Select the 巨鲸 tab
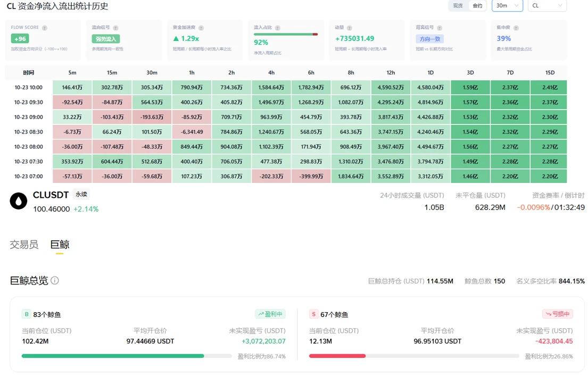Screen dimensions: 588x376 click(60, 245)
